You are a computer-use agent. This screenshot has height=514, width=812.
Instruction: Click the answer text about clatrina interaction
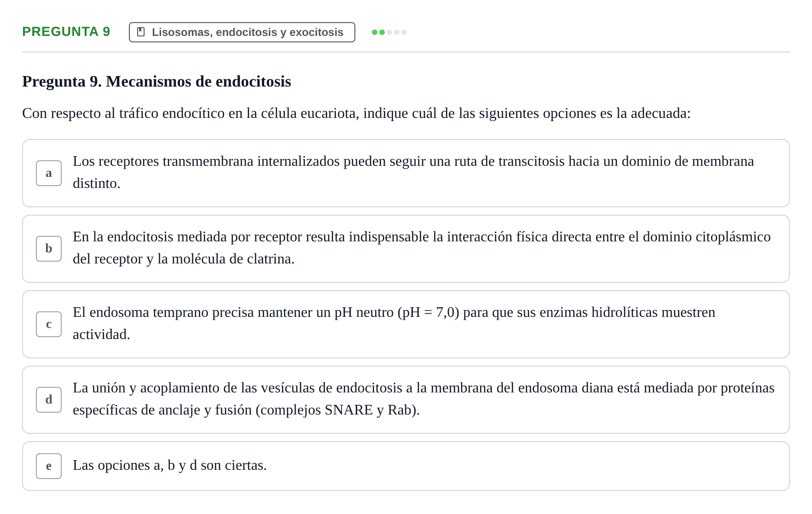click(422, 248)
